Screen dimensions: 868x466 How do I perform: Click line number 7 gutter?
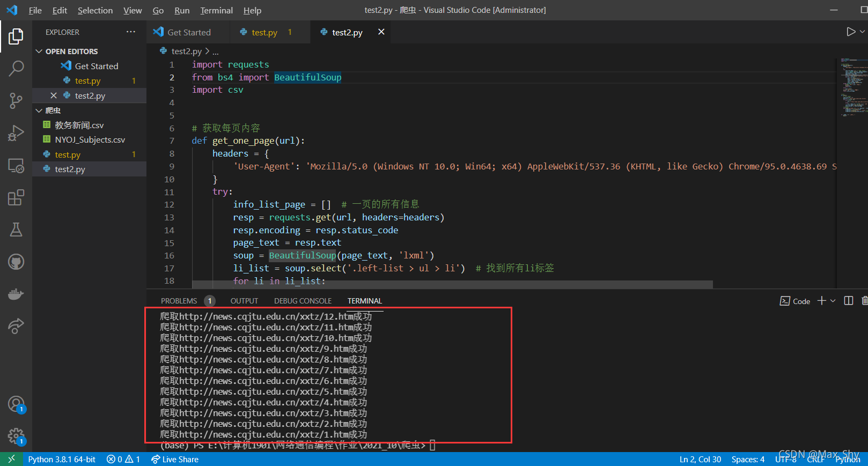(x=172, y=140)
